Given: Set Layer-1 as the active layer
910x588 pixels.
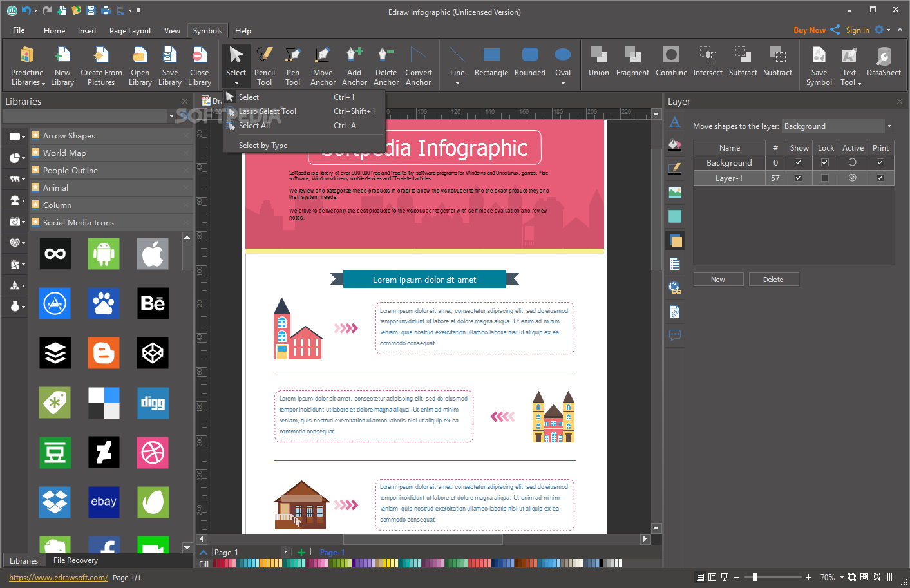Looking at the screenshot, I should tap(853, 178).
